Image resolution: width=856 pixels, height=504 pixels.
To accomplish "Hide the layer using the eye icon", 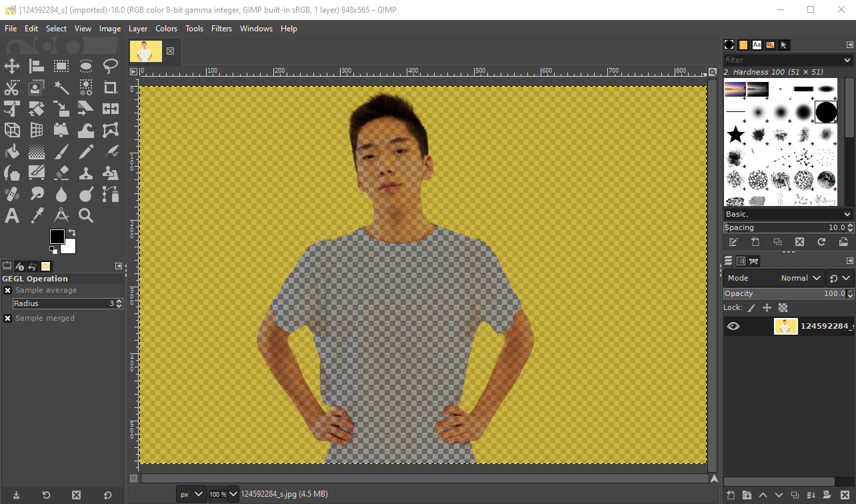I will tap(733, 326).
